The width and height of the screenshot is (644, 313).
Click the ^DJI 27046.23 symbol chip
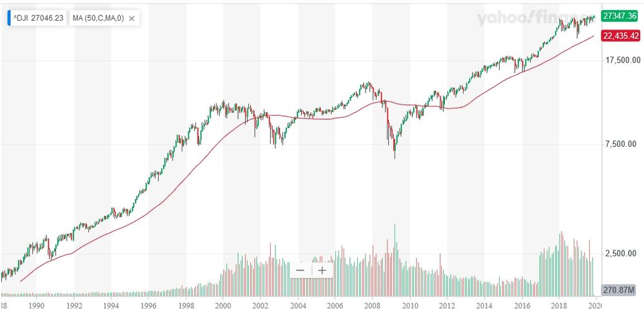pyautogui.click(x=39, y=19)
